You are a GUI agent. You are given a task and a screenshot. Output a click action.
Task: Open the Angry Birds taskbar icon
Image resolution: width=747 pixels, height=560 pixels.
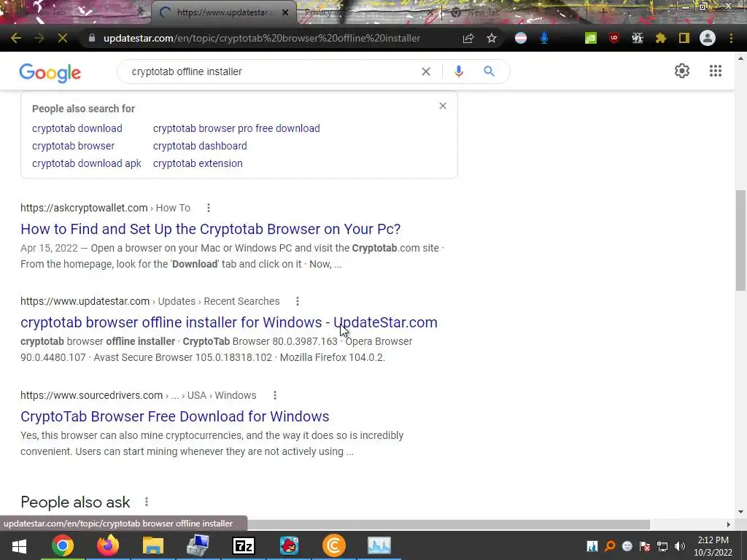[289, 545]
